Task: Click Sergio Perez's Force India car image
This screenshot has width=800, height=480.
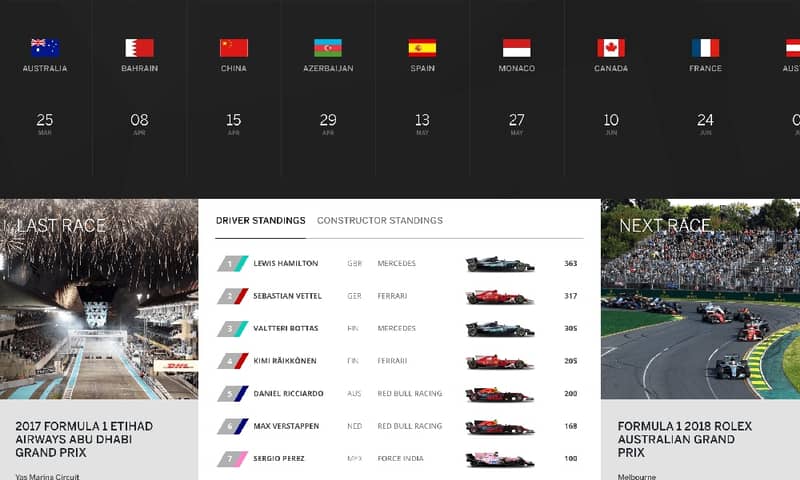Action: click(x=499, y=459)
